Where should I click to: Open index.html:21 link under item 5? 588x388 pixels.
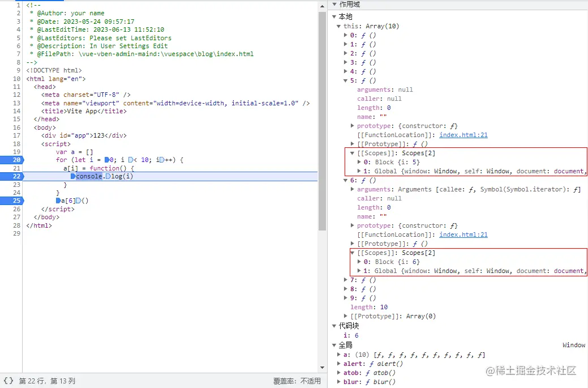click(x=463, y=135)
